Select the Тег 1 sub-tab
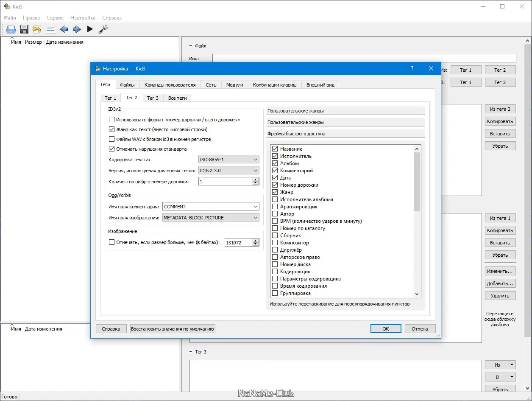 [x=111, y=98]
